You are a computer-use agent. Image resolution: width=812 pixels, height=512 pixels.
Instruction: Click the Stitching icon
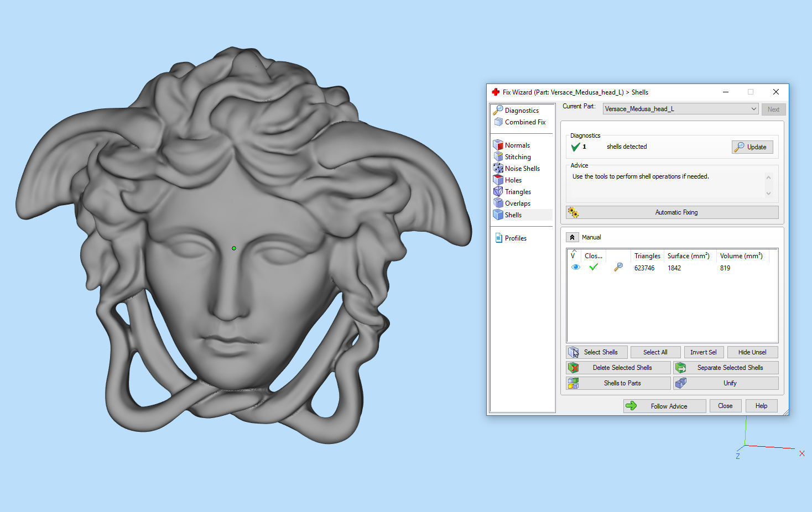(x=498, y=156)
